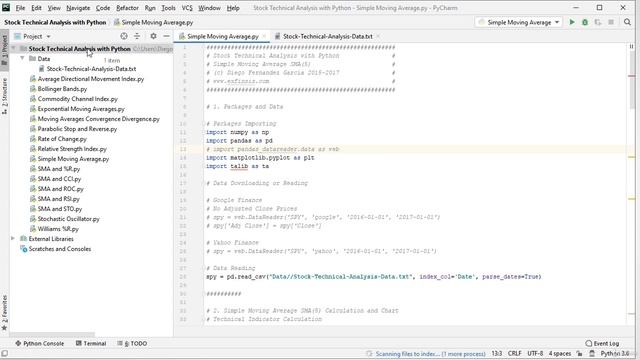
Task: Click the 13:3 line and column indicator
Action: [x=497, y=353]
